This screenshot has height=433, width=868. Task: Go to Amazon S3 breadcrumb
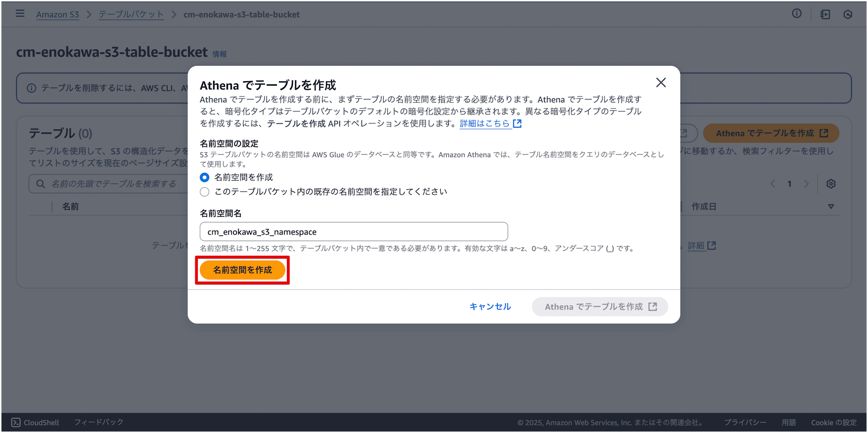click(58, 14)
